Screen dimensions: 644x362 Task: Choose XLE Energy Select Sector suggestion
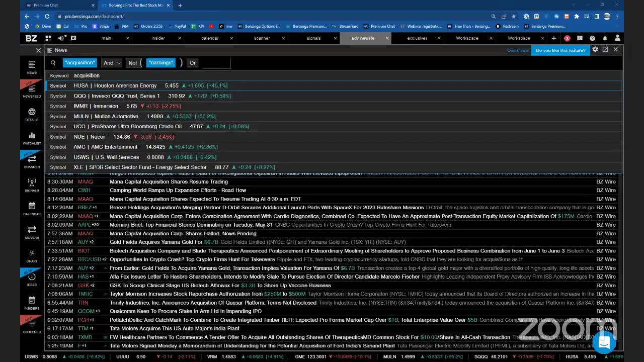click(334, 167)
